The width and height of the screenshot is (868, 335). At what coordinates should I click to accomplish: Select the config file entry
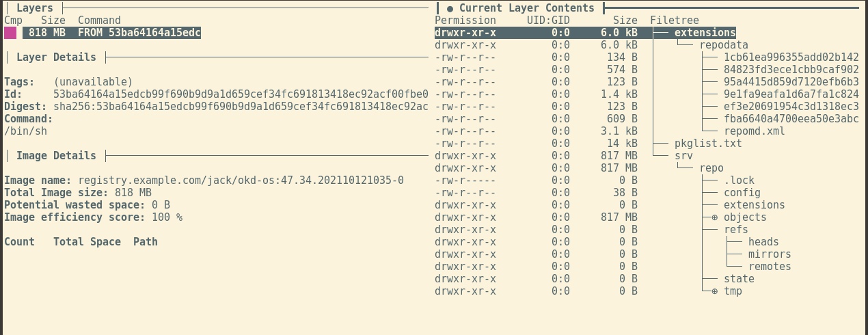tap(742, 193)
